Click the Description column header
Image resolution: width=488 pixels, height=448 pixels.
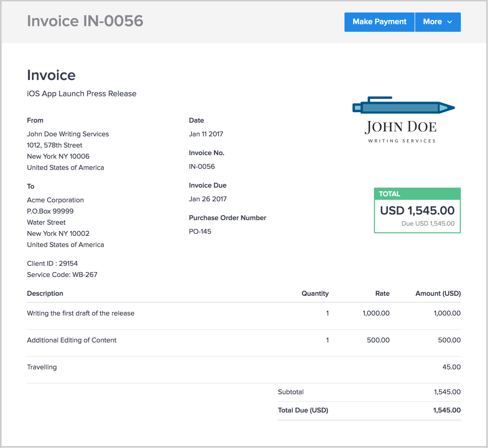(x=45, y=294)
